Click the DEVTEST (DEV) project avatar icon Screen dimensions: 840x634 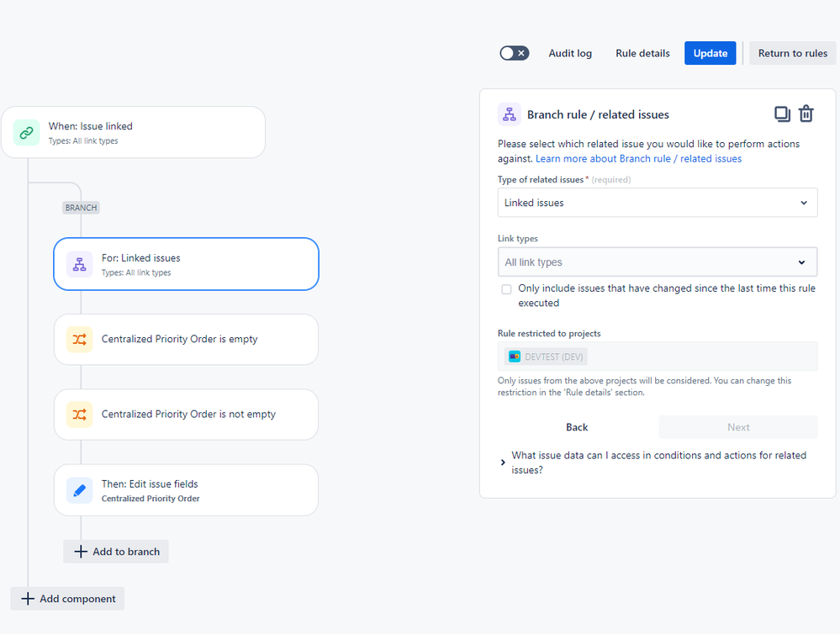point(515,356)
